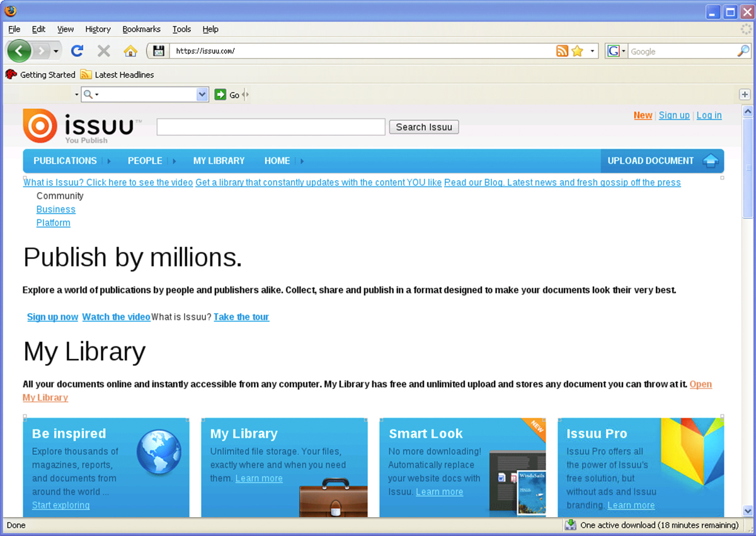Image resolution: width=756 pixels, height=536 pixels.
Task: Follow the Log in link
Action: tap(709, 115)
